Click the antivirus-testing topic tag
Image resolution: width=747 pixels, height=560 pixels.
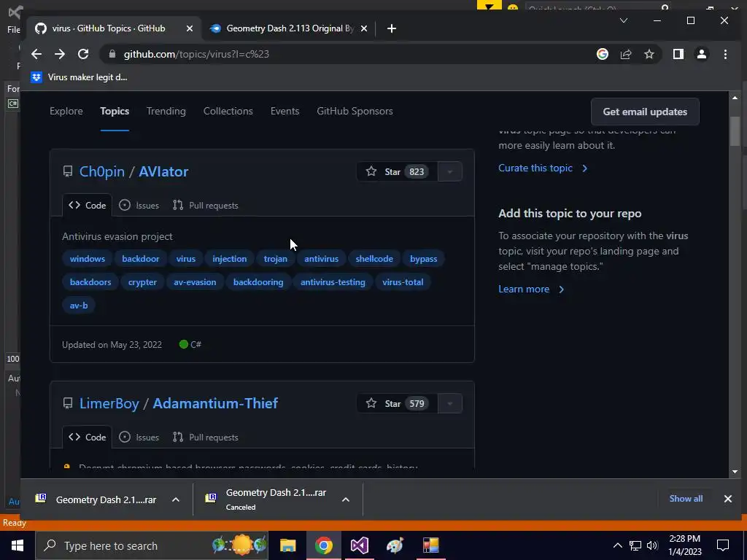[x=333, y=282]
